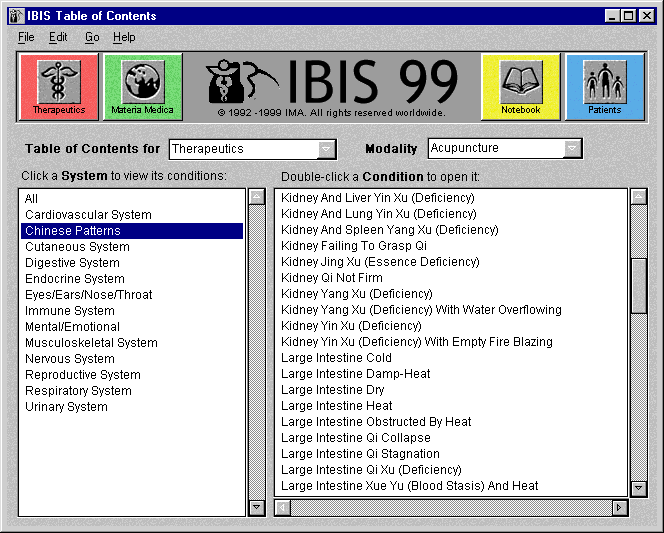
Task: Select Cutaneous System
Action: point(132,247)
